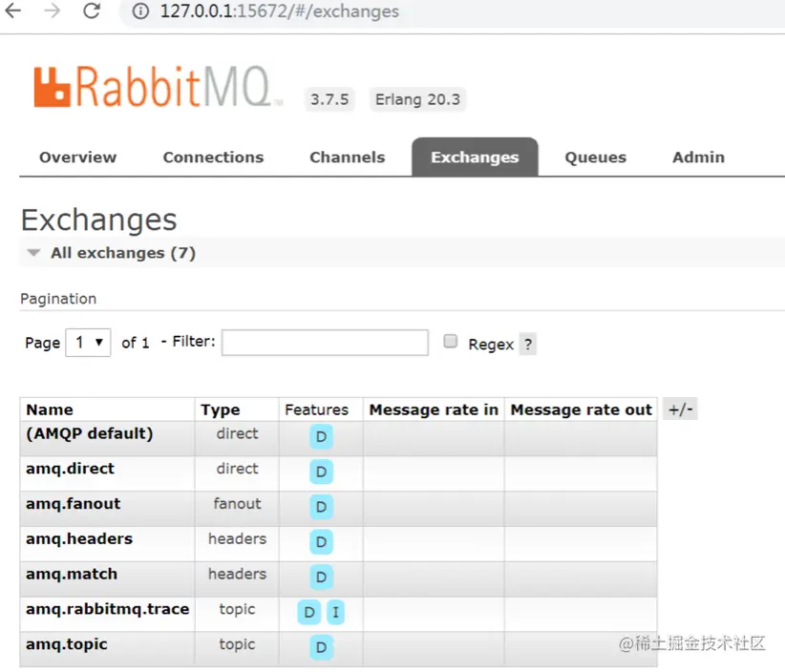Click the 3.7.5 version label
The image size is (785, 672).
[x=329, y=99]
